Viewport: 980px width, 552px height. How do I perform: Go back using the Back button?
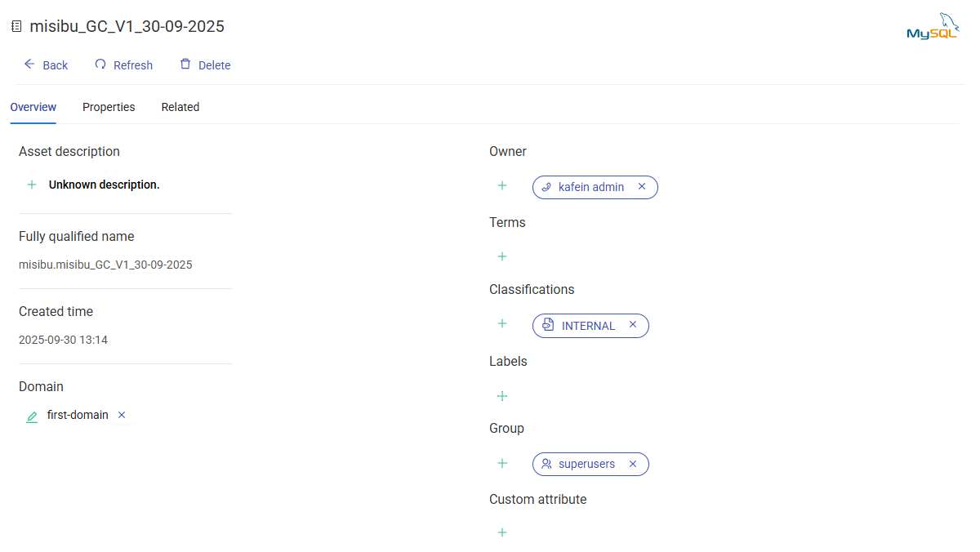coord(46,65)
